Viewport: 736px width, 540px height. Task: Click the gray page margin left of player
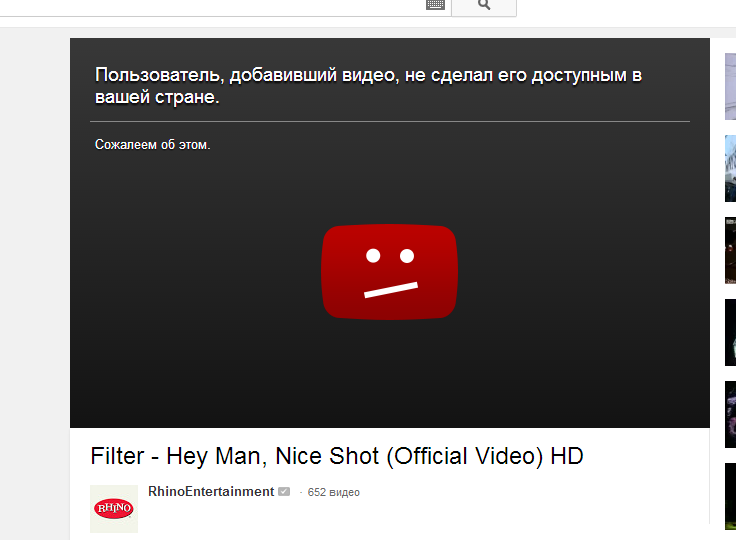35,282
